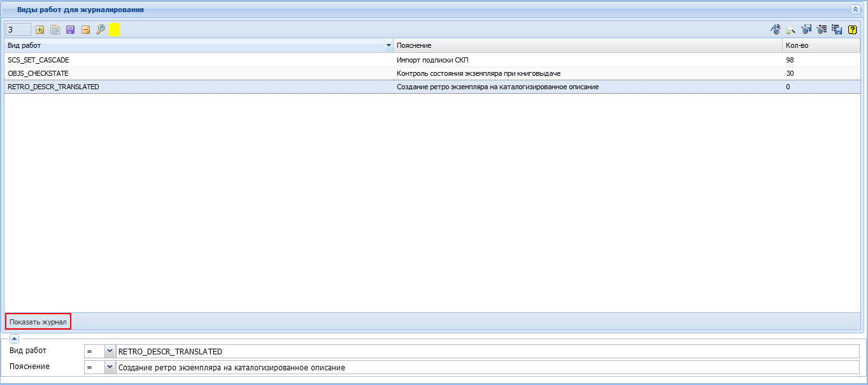
Task: Click the purple floppy save icon
Action: [70, 29]
